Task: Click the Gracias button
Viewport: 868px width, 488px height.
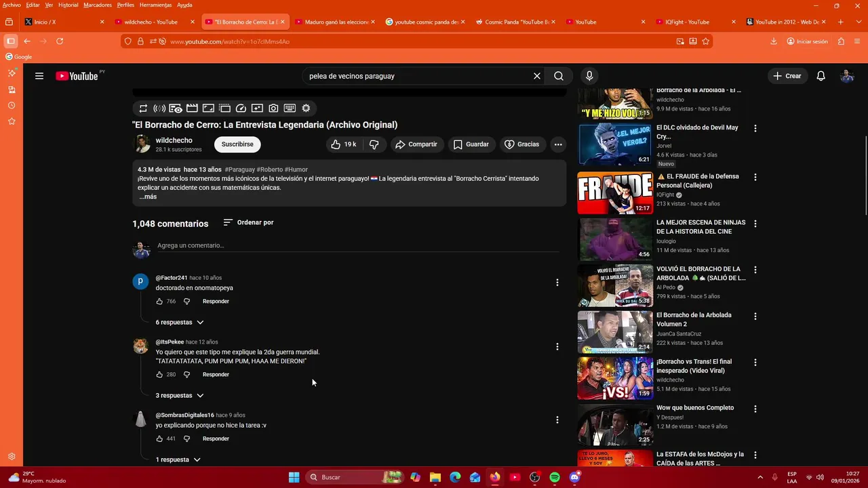Action: pyautogui.click(x=522, y=144)
